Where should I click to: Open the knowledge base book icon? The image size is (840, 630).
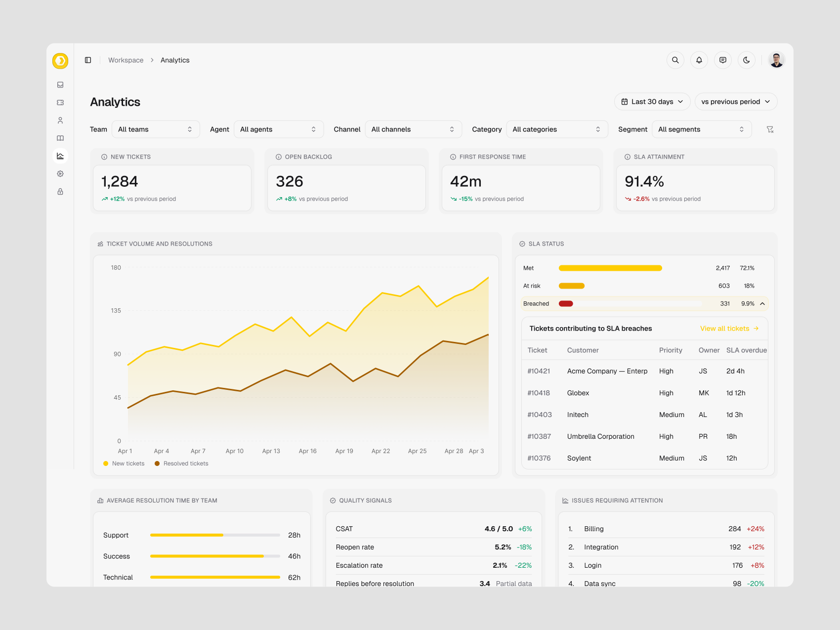point(60,138)
